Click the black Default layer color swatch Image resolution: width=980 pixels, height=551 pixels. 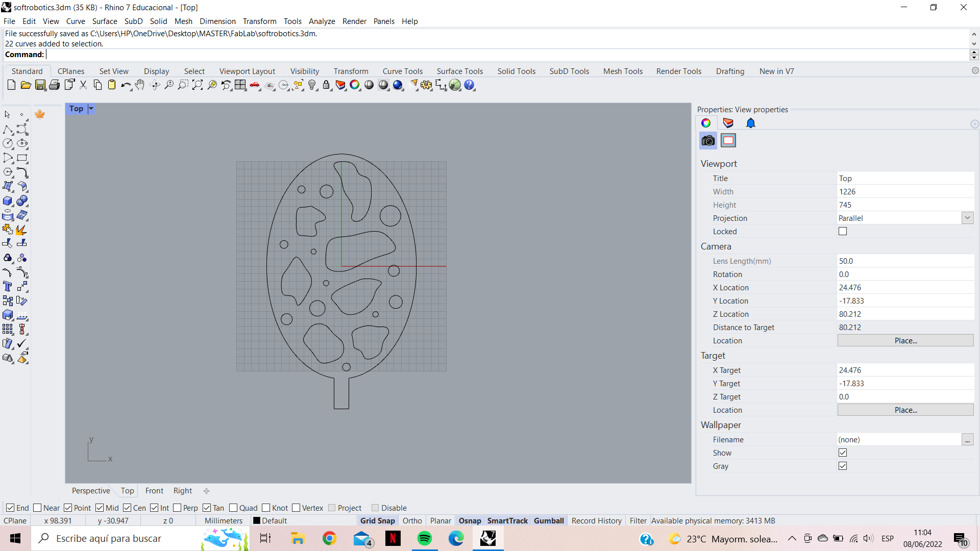257,520
